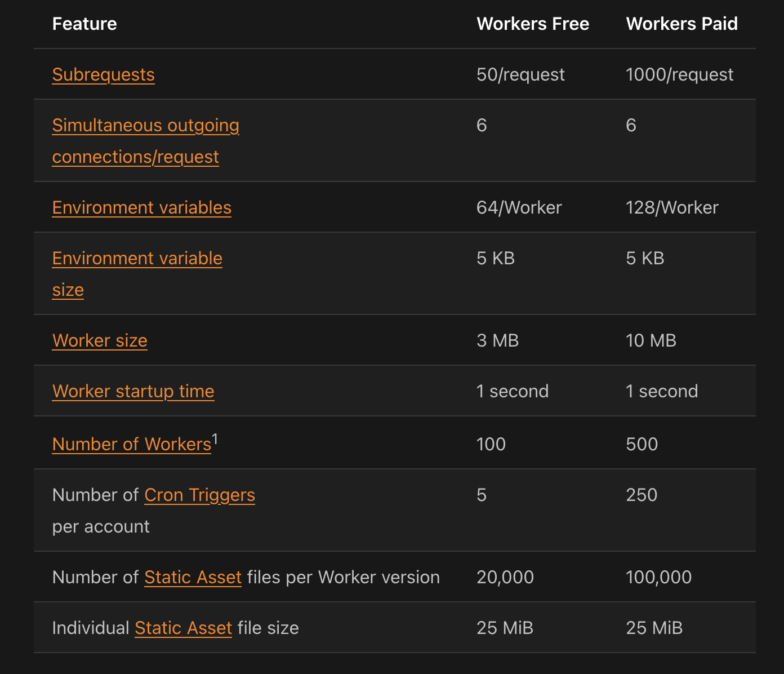The image size is (784, 674).
Task: Open the Worker size link
Action: coord(100,340)
